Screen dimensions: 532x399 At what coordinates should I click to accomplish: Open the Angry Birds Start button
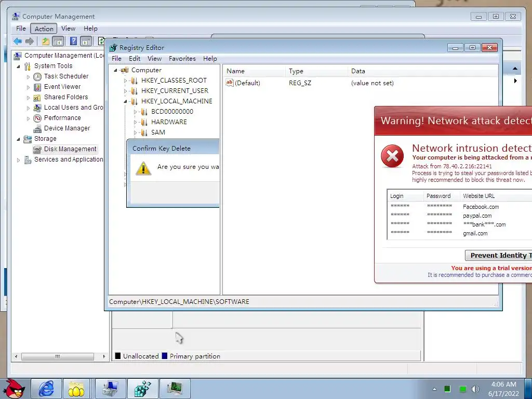(15, 389)
